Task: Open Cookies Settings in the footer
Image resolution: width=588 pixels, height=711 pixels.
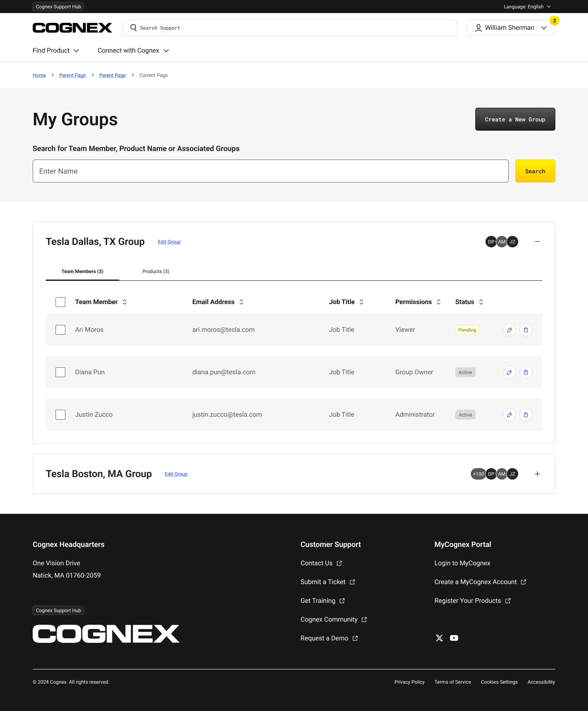Action: 499,682
